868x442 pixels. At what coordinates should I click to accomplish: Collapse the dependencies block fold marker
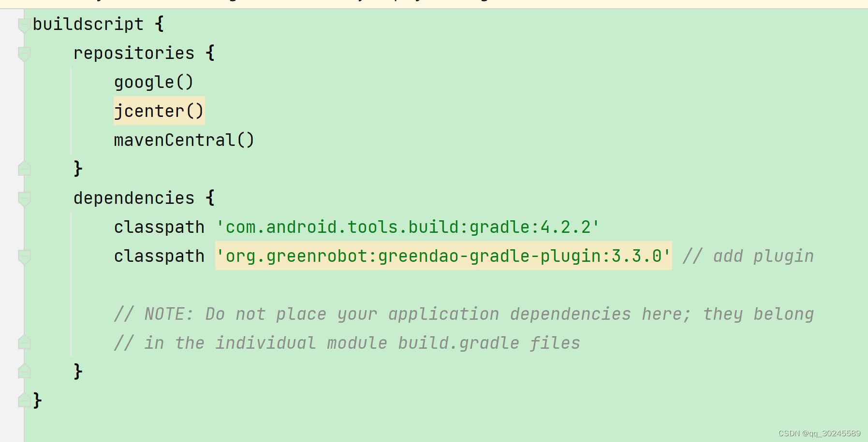pos(23,198)
